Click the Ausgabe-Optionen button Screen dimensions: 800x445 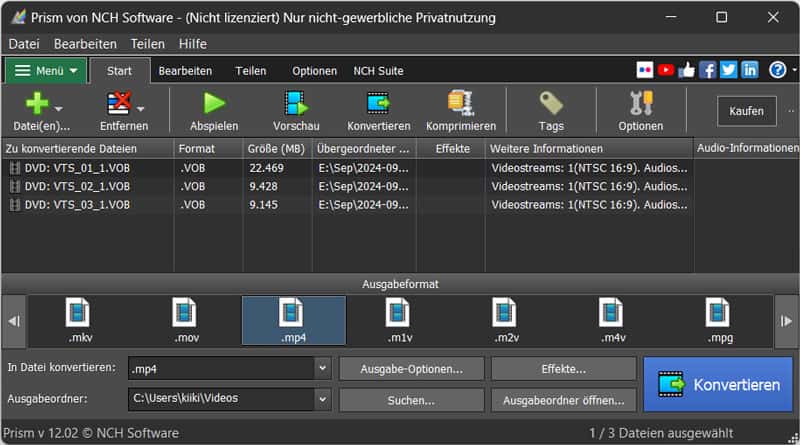click(x=411, y=369)
